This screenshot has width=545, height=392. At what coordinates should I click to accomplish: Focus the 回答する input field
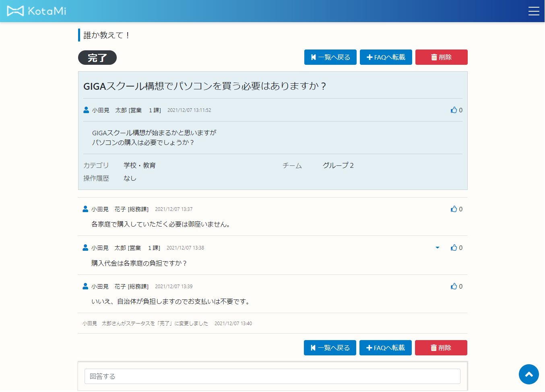272,376
